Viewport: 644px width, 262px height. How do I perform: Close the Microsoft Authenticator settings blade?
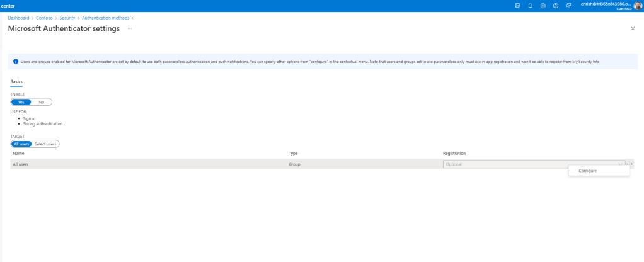[x=633, y=29]
